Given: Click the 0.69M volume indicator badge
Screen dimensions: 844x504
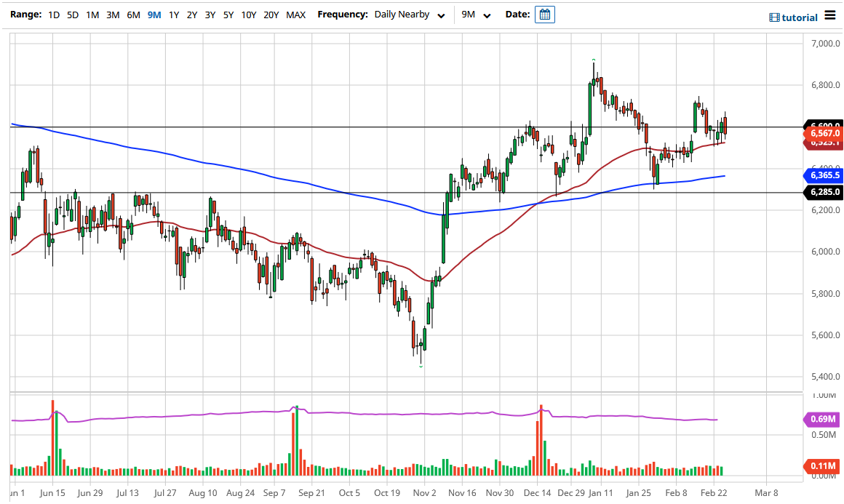Looking at the screenshot, I should (x=823, y=420).
